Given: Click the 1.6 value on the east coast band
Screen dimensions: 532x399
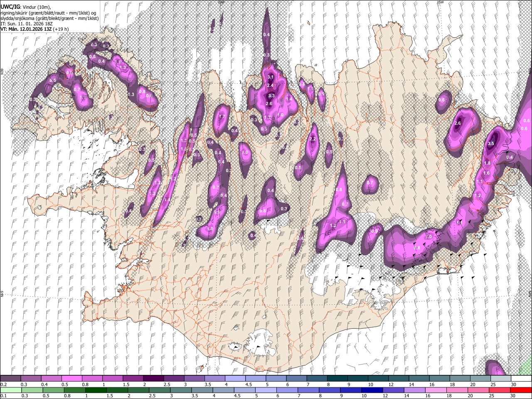Looking at the screenshot, I should coord(486,173).
